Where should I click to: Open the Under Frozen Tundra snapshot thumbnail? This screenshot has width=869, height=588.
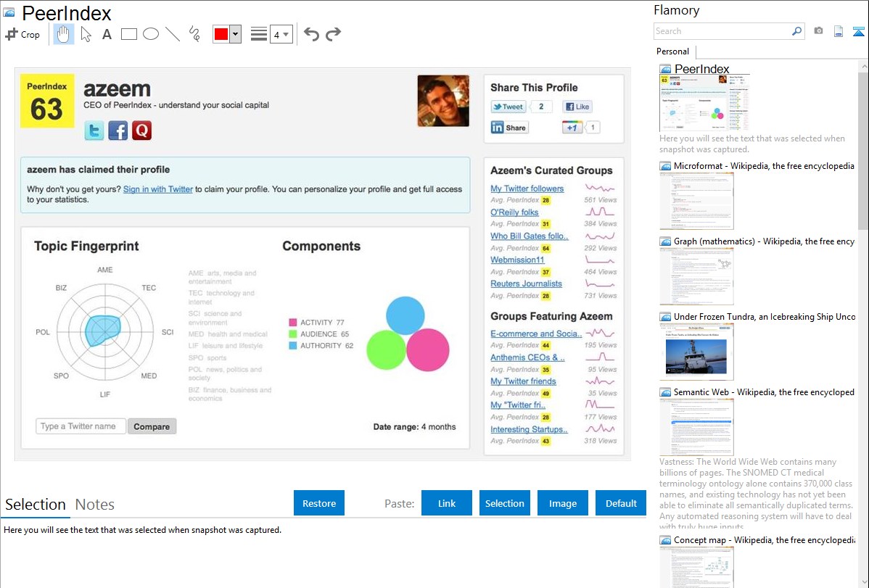696,352
